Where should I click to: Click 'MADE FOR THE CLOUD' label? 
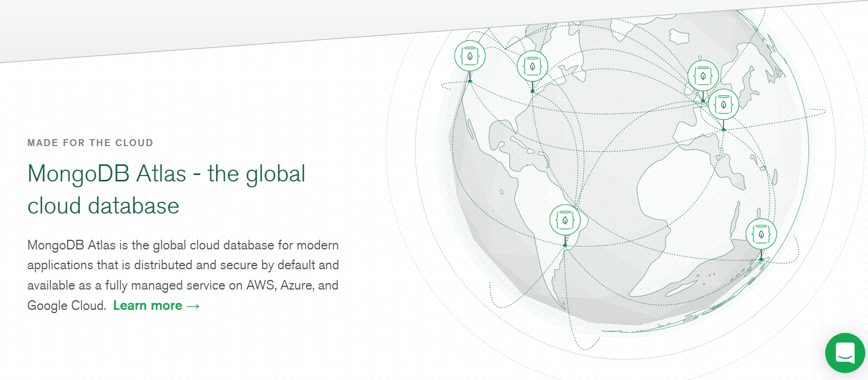[90, 143]
